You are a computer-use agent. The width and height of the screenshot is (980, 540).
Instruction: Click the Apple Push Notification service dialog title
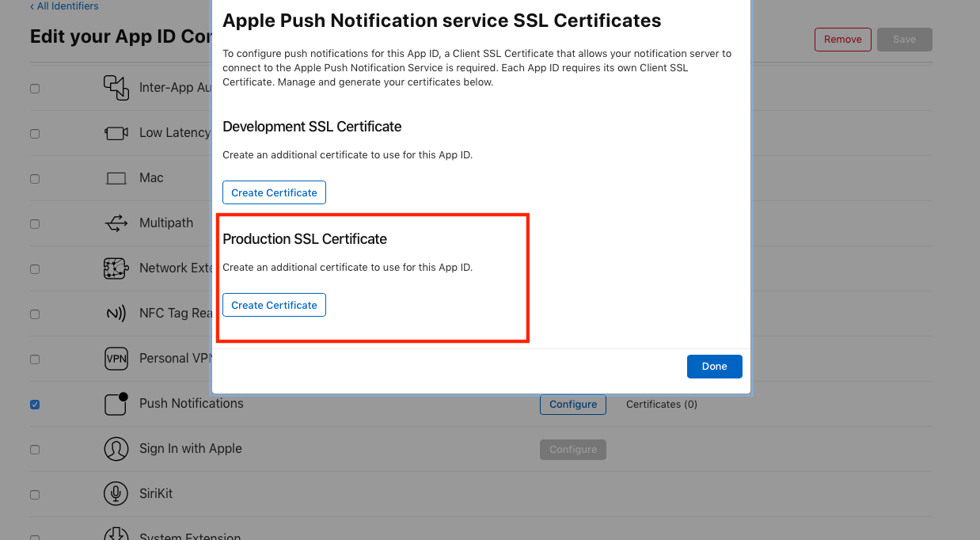(x=442, y=21)
